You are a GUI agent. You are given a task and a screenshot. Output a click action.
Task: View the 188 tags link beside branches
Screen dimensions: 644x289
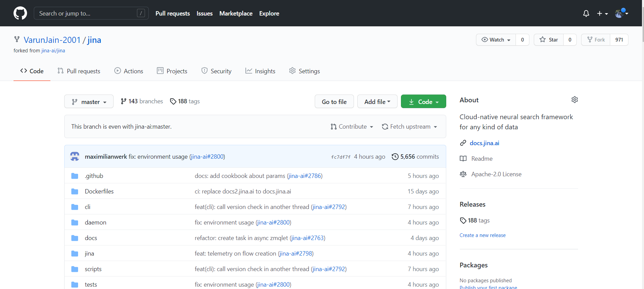tap(185, 101)
